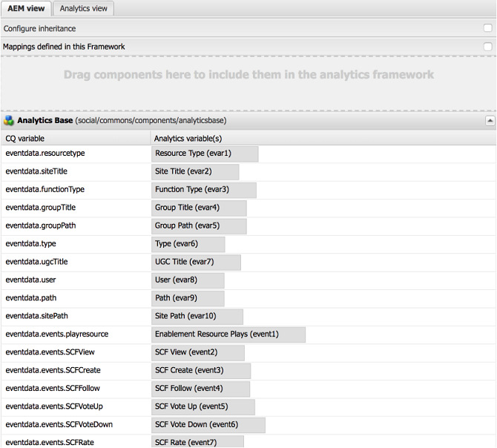Click the User (evar8) mapping

click(188, 280)
